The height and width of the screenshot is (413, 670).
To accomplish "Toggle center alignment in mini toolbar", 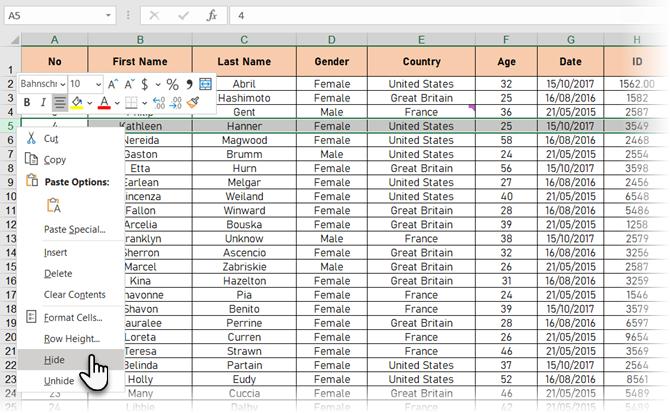I will tap(60, 103).
